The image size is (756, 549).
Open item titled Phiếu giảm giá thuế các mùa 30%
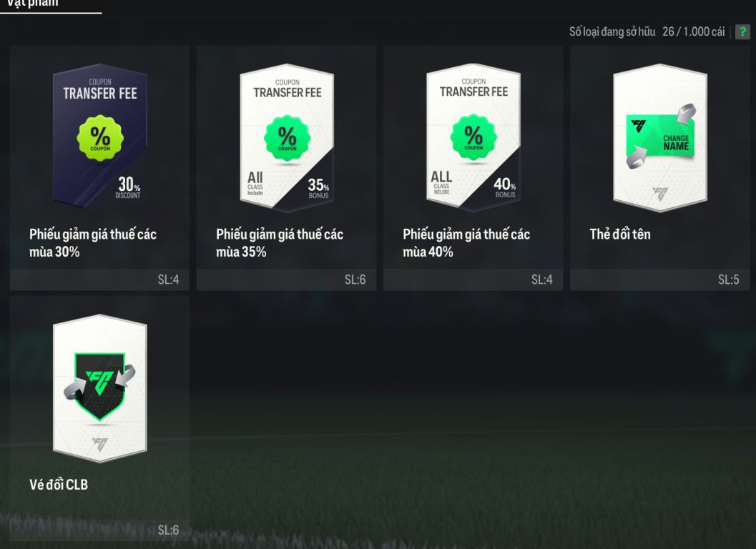pyautogui.click(x=93, y=242)
